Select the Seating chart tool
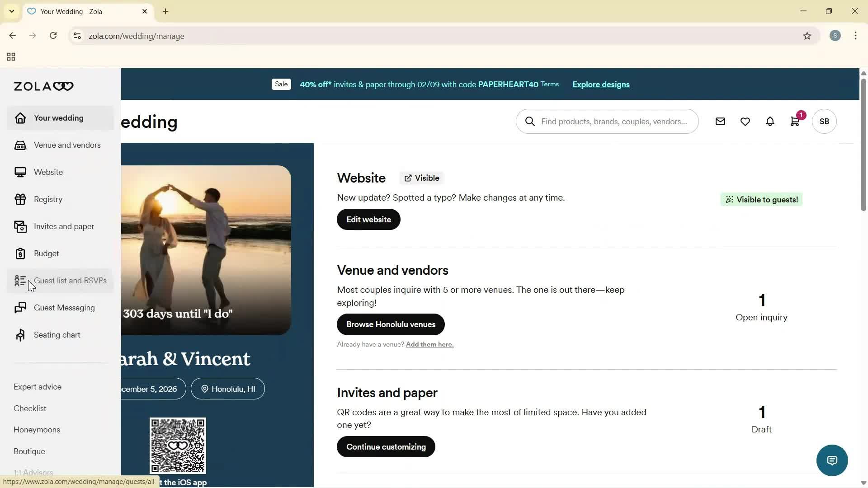868x488 pixels. click(57, 334)
